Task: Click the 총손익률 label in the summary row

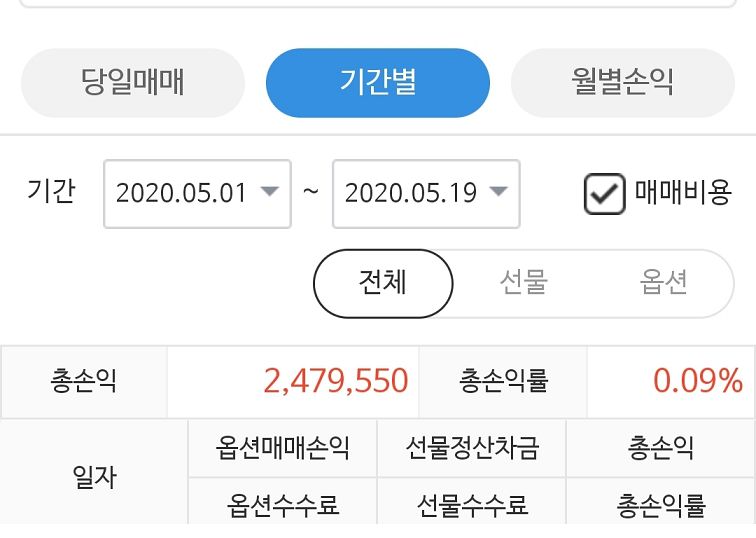Action: [x=504, y=381]
